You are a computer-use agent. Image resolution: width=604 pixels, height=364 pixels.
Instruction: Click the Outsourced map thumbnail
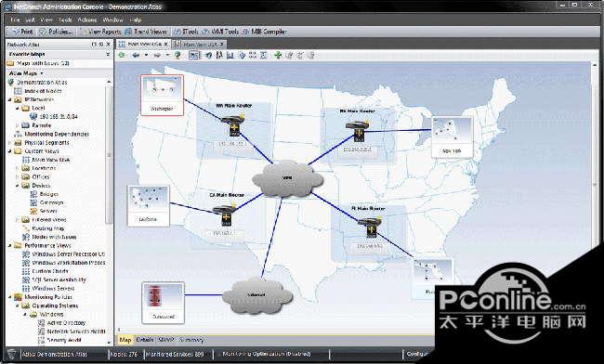[164, 303]
